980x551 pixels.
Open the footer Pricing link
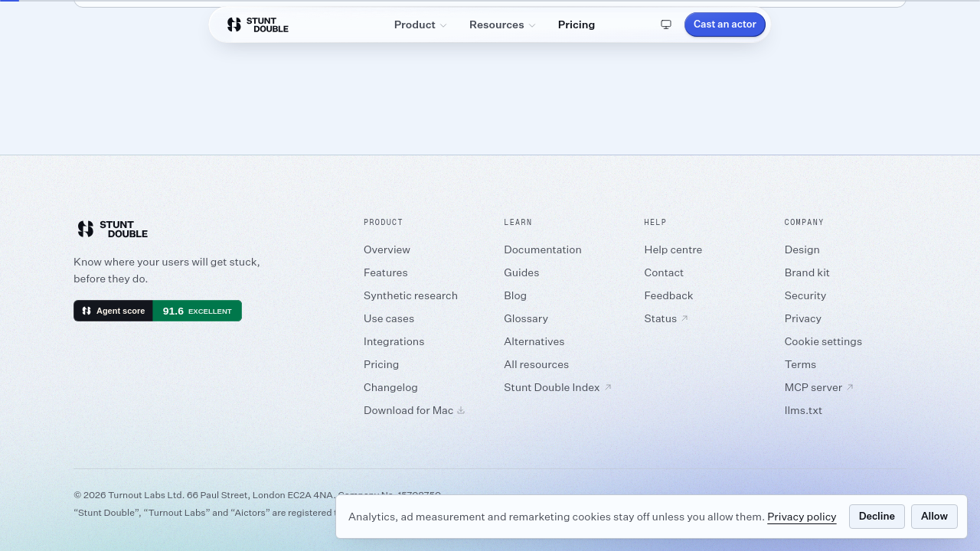381,364
